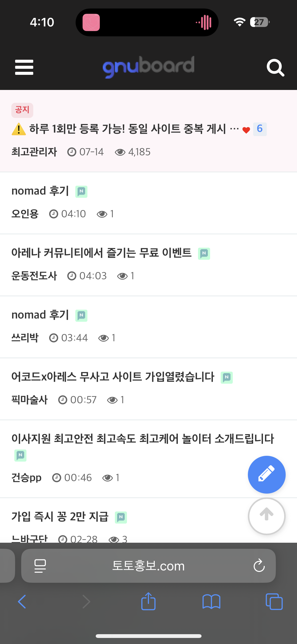Tap the audio waveform indicator in Dynamic Island
297x644 pixels.
pyautogui.click(x=204, y=22)
